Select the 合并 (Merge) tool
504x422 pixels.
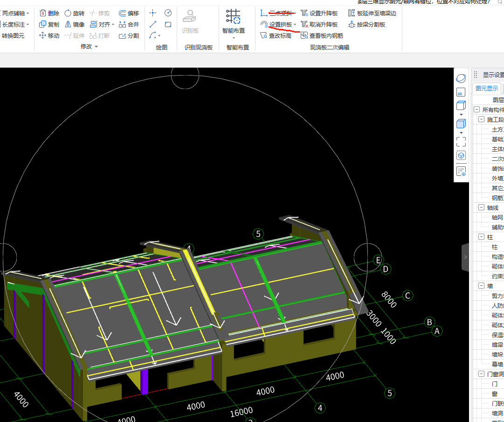coord(129,24)
